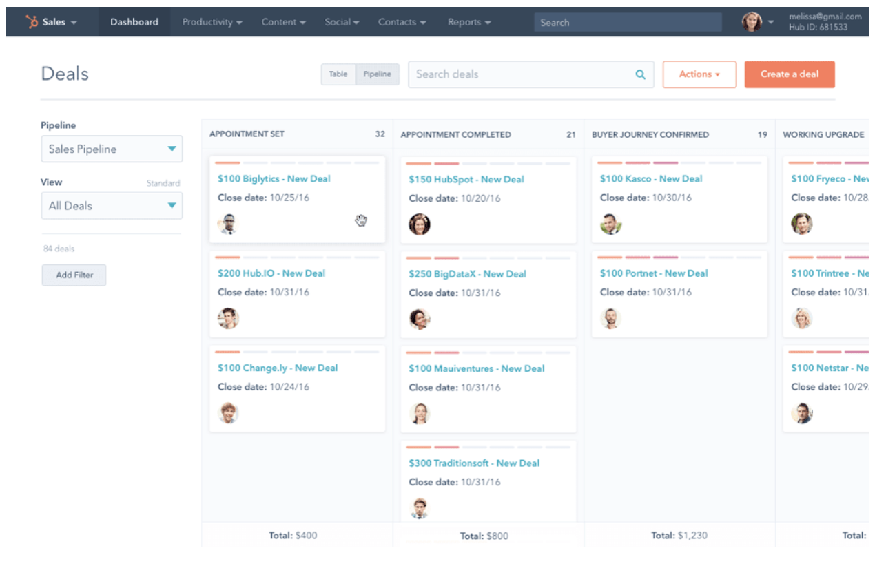
Task: Click the owner avatar on Biglytics deal
Action: tap(228, 224)
